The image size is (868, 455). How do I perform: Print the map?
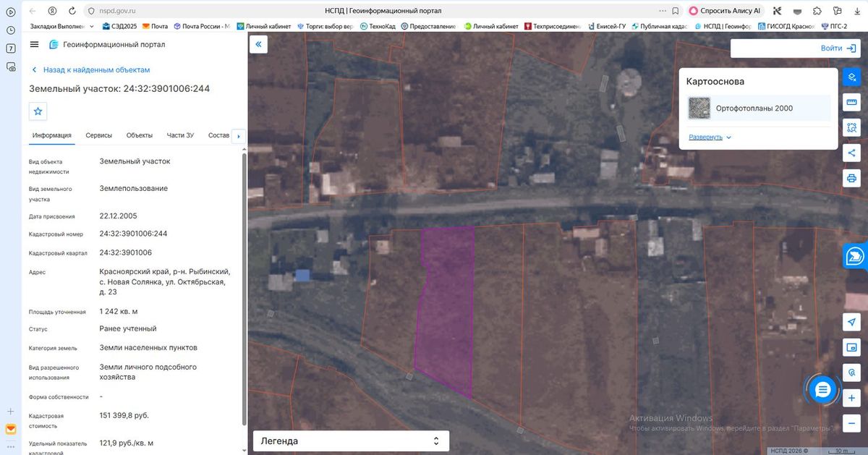[x=851, y=178]
